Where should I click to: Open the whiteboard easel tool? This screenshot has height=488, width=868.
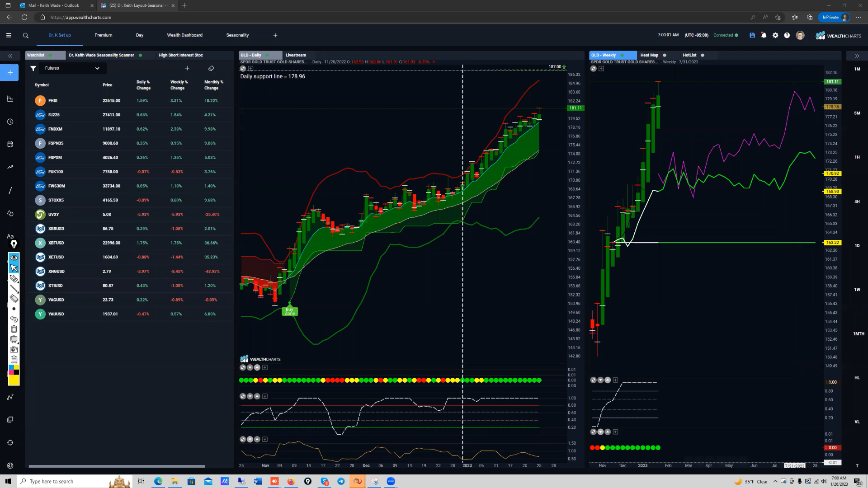pyautogui.click(x=14, y=339)
